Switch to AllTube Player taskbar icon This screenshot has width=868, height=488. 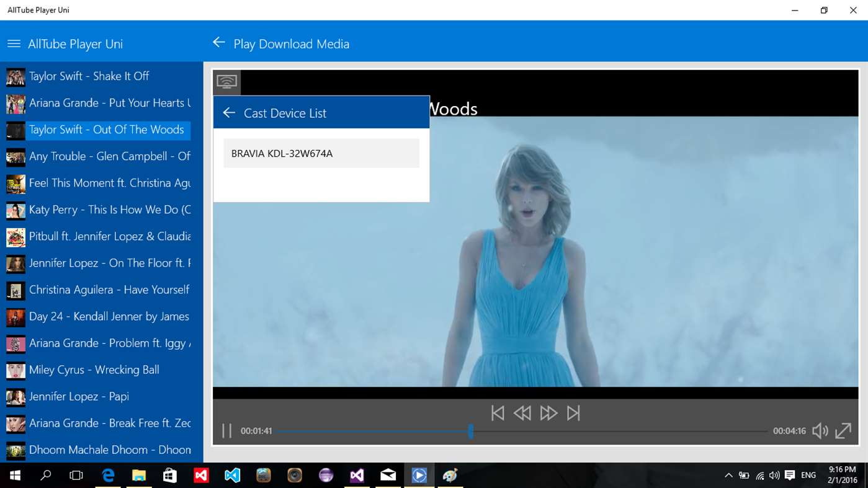419,476
